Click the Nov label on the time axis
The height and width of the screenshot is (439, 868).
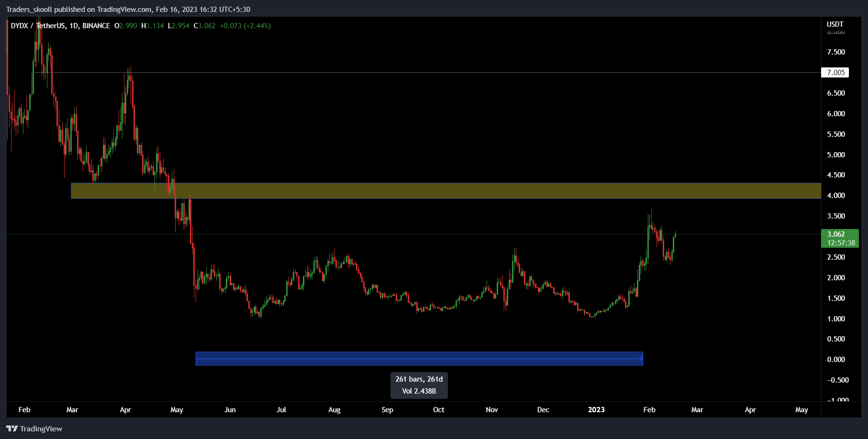click(492, 410)
